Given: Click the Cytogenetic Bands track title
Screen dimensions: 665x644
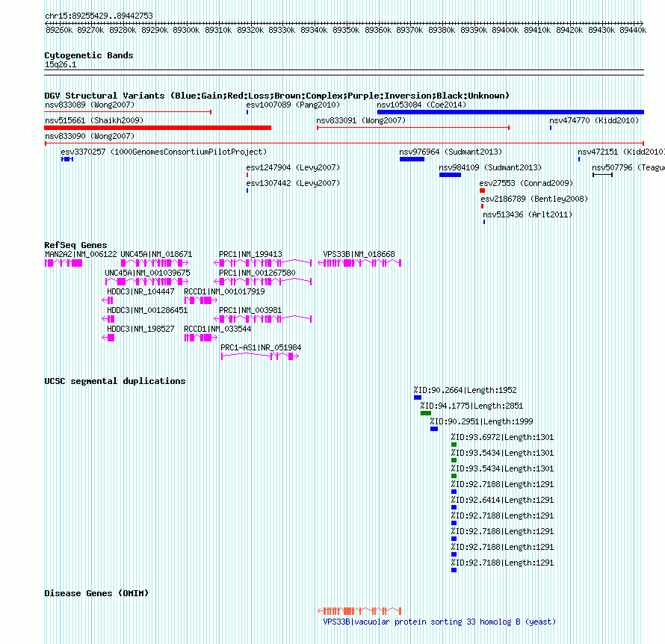Looking at the screenshot, I should coord(89,55).
